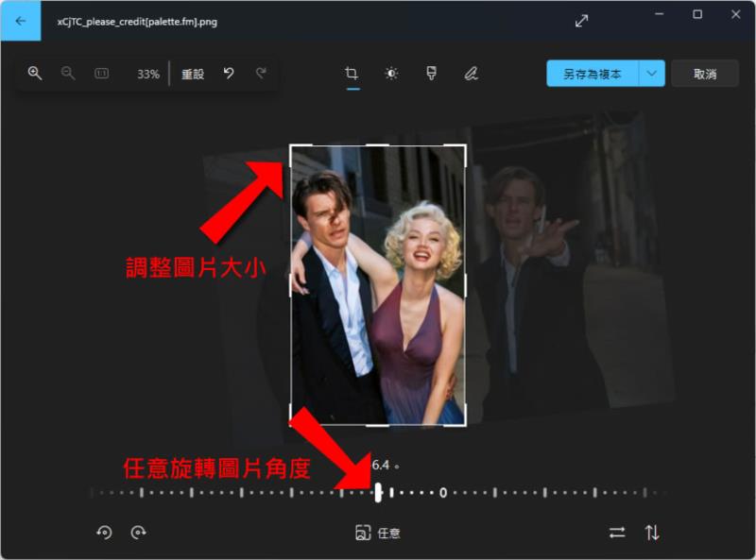Open the 任意 aspect ratio selector
This screenshot has width=756, height=560.
point(377,533)
